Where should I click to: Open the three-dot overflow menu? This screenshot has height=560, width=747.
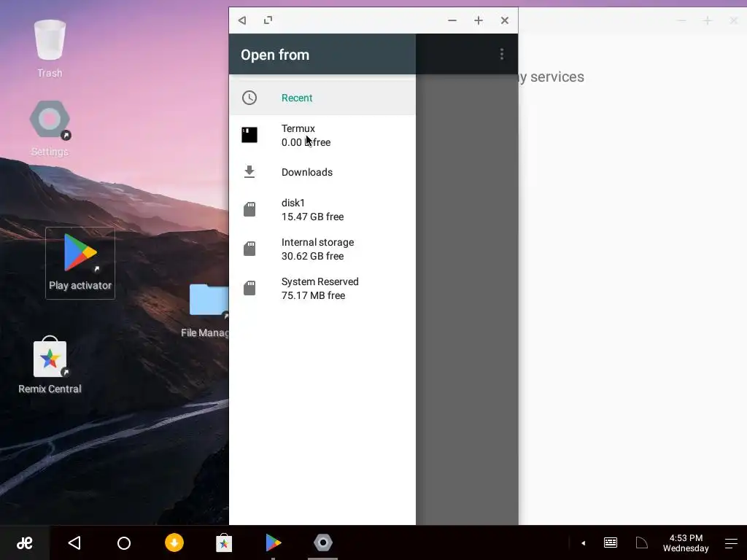tap(502, 54)
